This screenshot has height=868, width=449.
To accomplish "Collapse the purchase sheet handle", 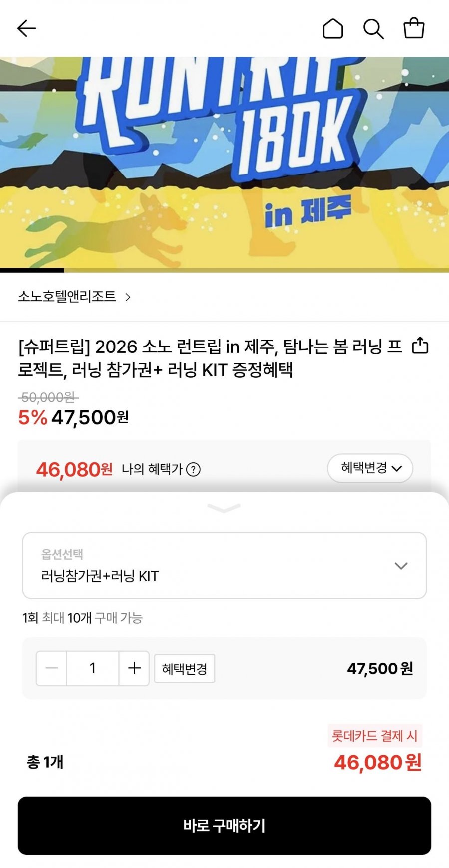I will (x=224, y=508).
